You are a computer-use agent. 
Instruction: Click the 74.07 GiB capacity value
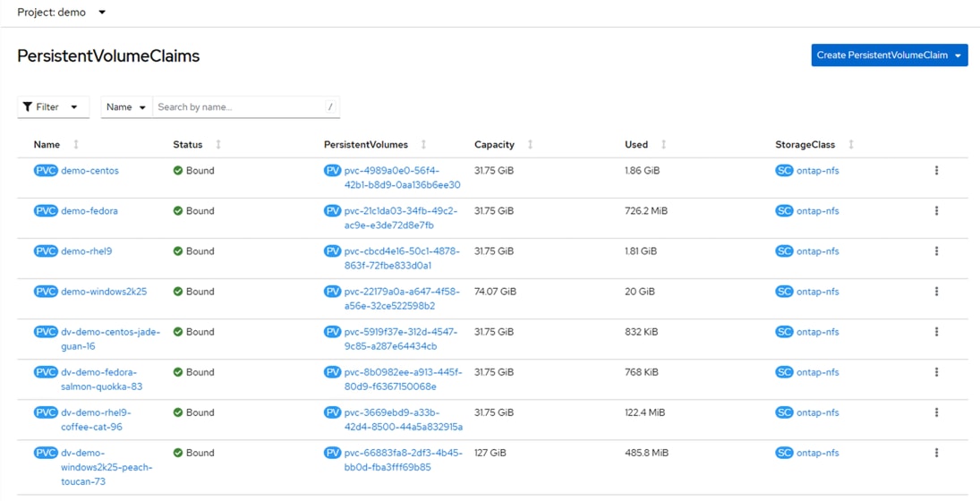pos(495,291)
